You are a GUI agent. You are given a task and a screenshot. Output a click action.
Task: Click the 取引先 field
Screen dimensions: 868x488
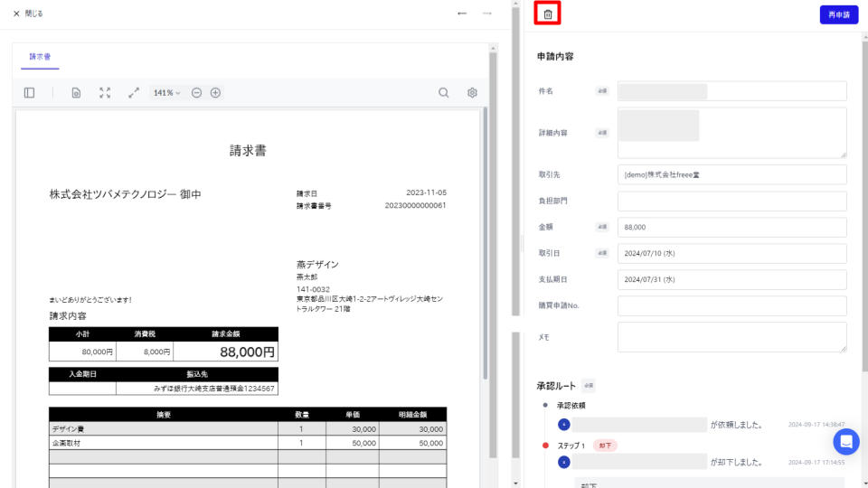click(731, 174)
